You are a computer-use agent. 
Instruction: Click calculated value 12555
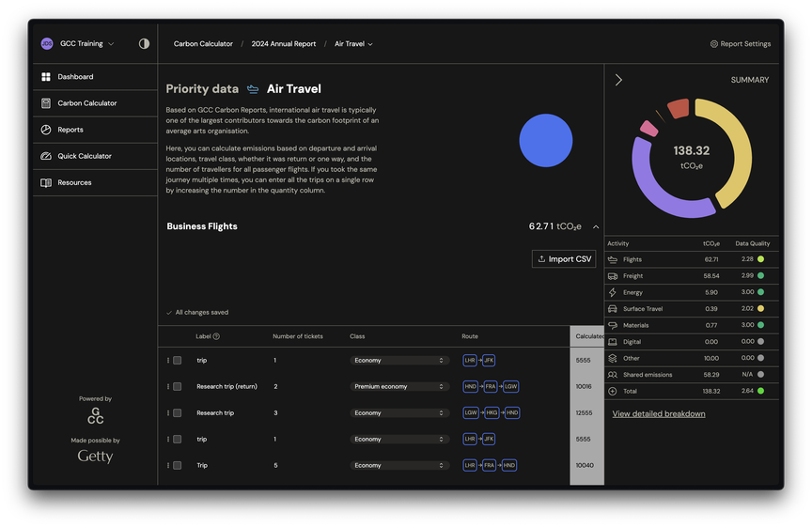[584, 413]
